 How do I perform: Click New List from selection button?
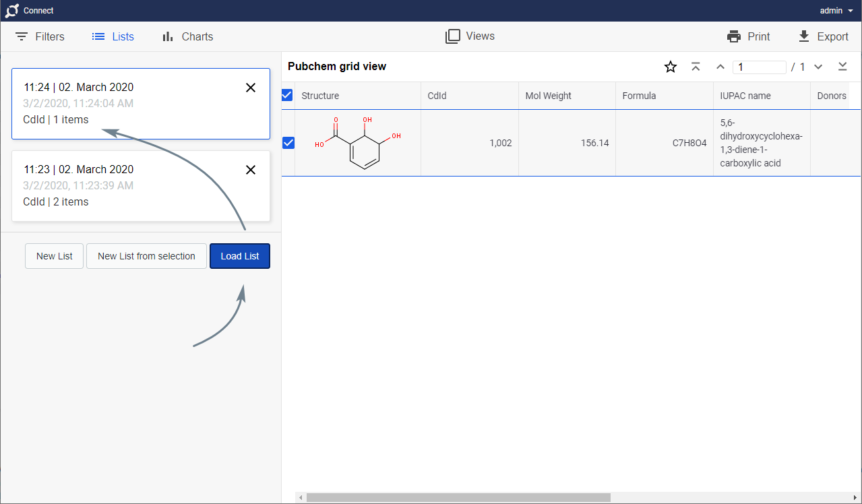[x=146, y=256]
